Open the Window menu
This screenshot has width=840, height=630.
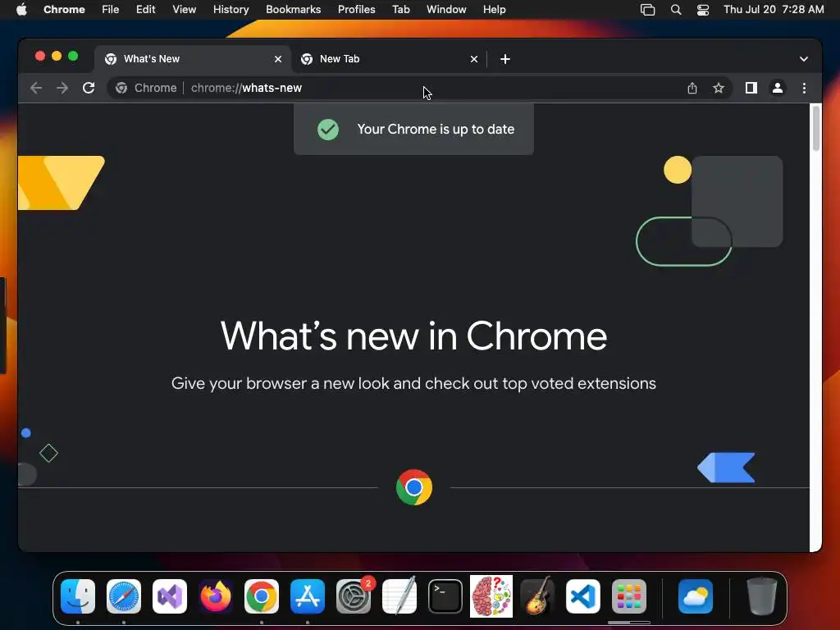[446, 9]
